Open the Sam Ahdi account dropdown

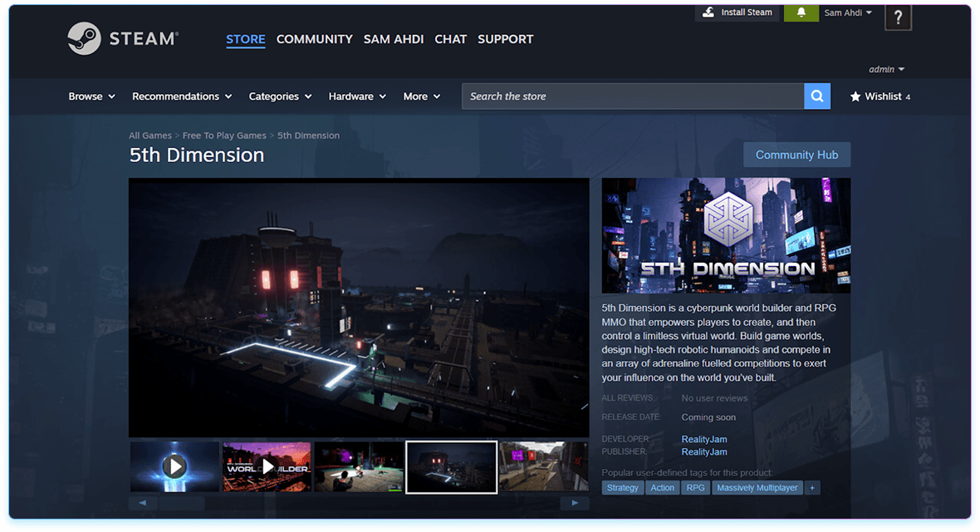847,12
